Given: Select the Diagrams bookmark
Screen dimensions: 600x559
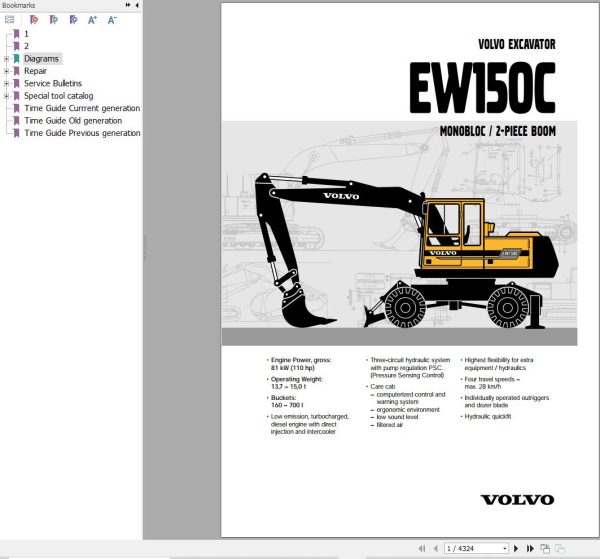Looking at the screenshot, I should pos(41,59).
